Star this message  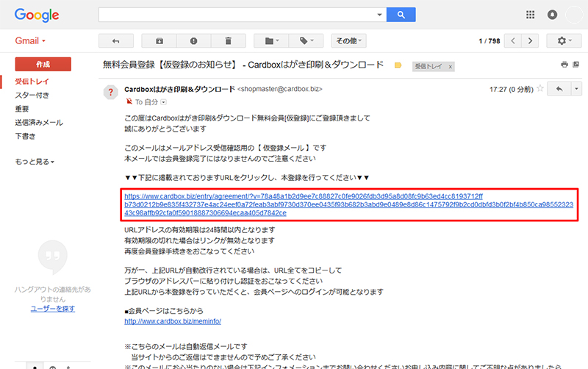pyautogui.click(x=540, y=88)
